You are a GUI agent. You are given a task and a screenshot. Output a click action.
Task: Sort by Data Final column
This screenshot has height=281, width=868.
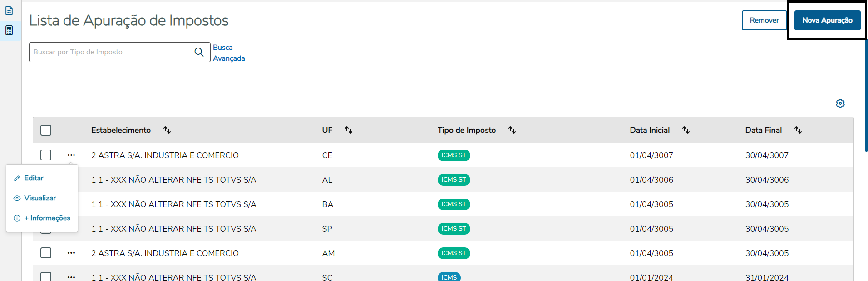798,130
